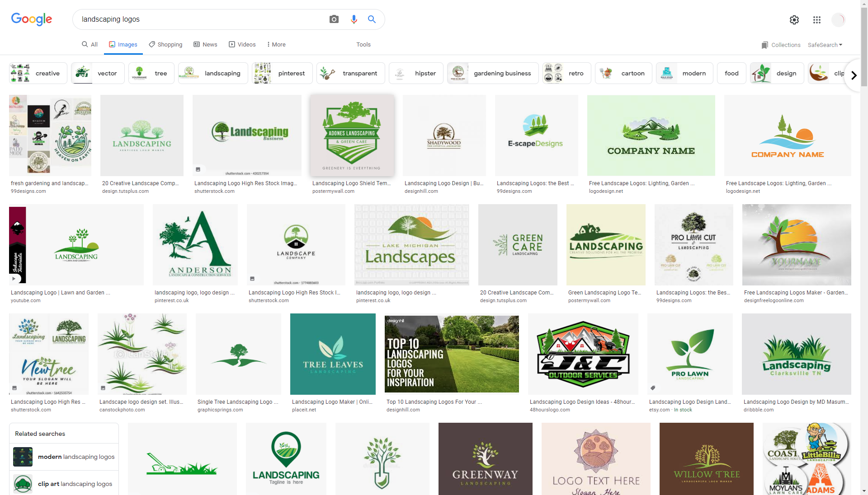The height and width of the screenshot is (495, 868).
Task: Filter by the food chip
Action: tap(731, 73)
